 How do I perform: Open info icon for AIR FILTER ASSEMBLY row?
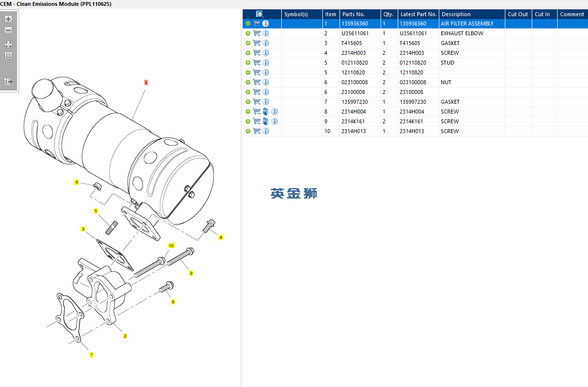[266, 23]
